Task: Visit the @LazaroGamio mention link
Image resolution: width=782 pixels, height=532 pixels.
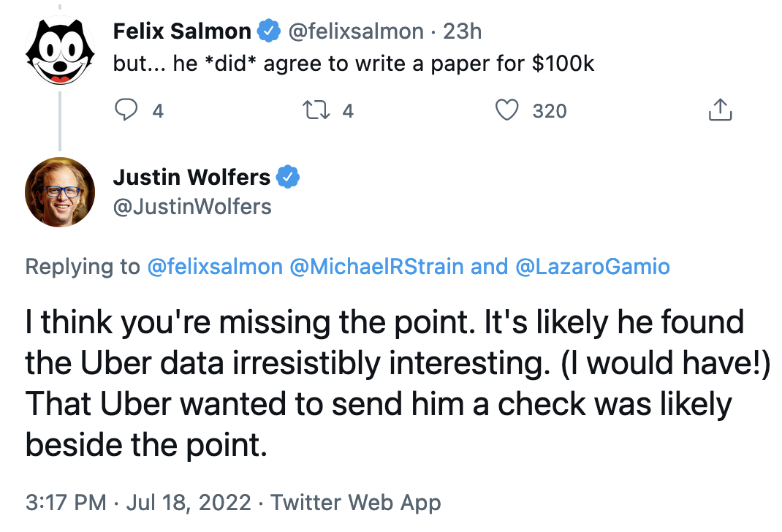Action: point(593,267)
